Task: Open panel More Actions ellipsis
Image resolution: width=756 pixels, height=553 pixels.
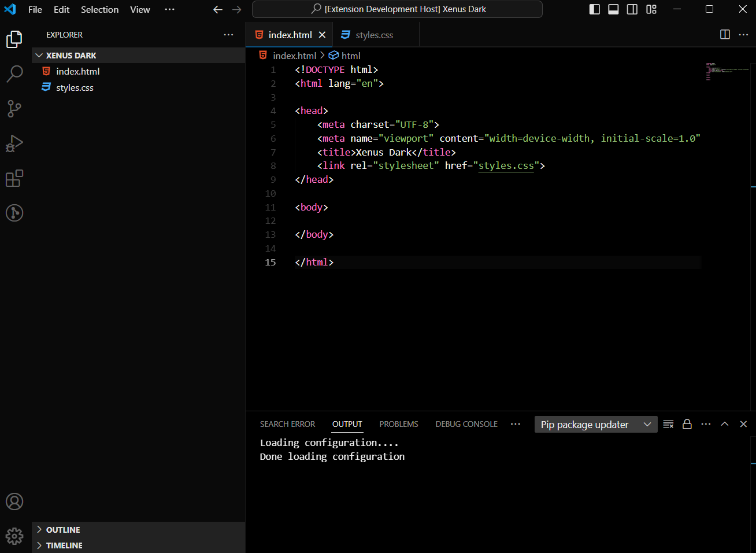Action: click(x=706, y=424)
